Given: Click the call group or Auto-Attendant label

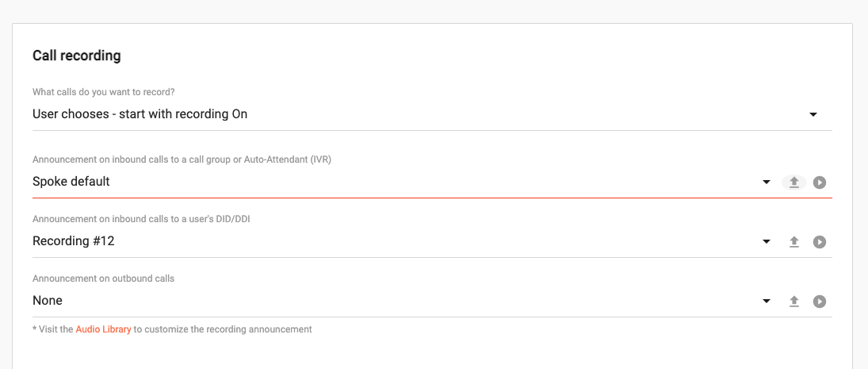Looking at the screenshot, I should pyautogui.click(x=182, y=160).
